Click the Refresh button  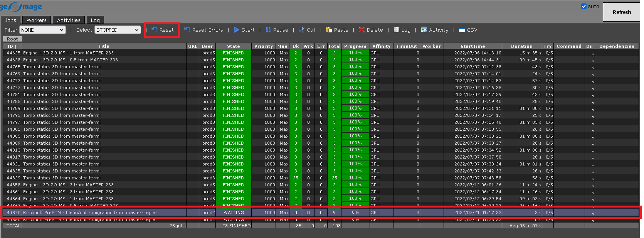tap(622, 12)
